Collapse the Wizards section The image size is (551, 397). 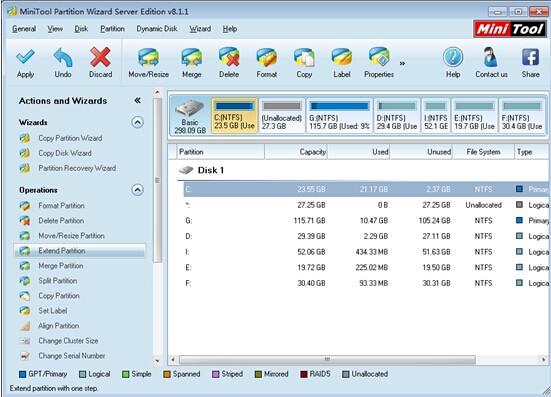pos(137,122)
